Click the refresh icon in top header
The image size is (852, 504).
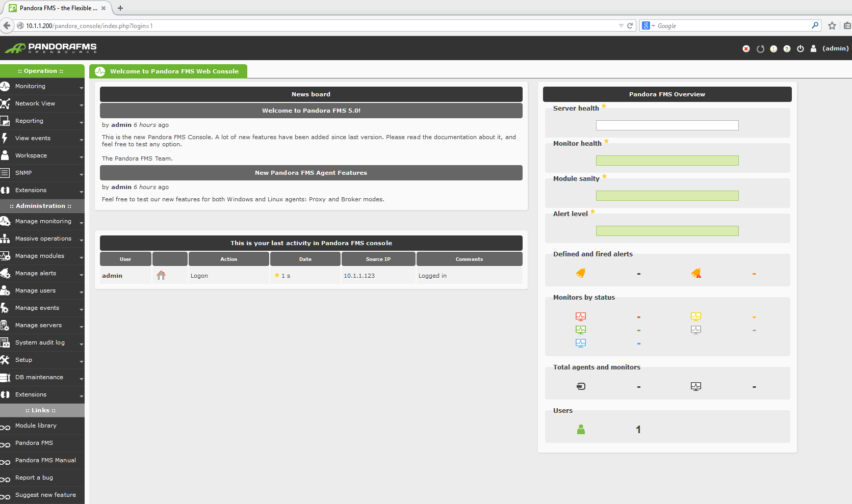(760, 49)
